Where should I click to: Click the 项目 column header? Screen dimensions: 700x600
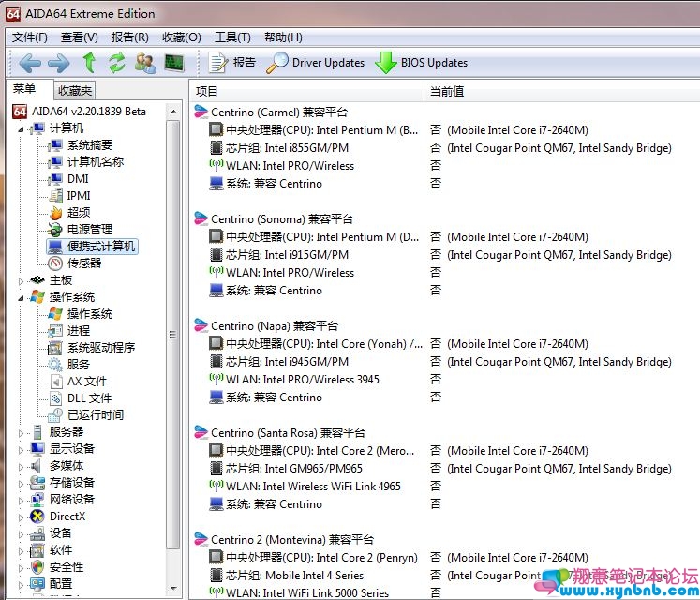click(x=306, y=92)
